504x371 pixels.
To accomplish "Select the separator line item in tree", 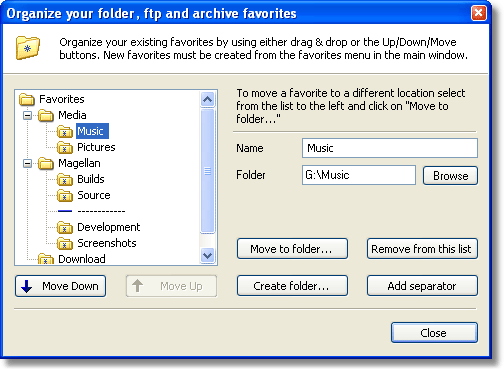I will click(x=92, y=211).
